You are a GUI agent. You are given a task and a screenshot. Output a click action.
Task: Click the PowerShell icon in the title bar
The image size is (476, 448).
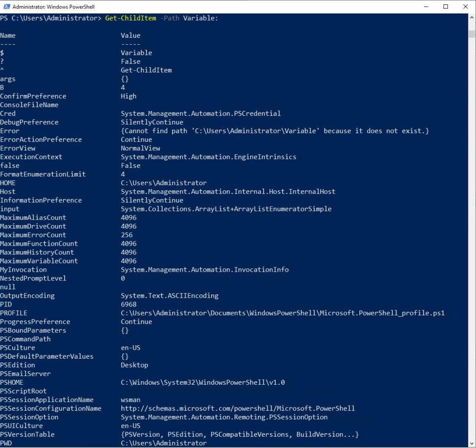[7, 7]
